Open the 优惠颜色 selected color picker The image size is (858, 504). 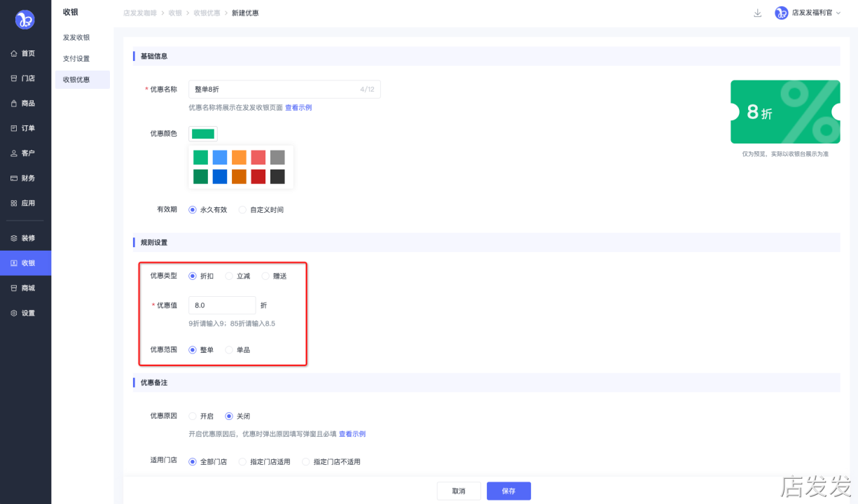203,134
